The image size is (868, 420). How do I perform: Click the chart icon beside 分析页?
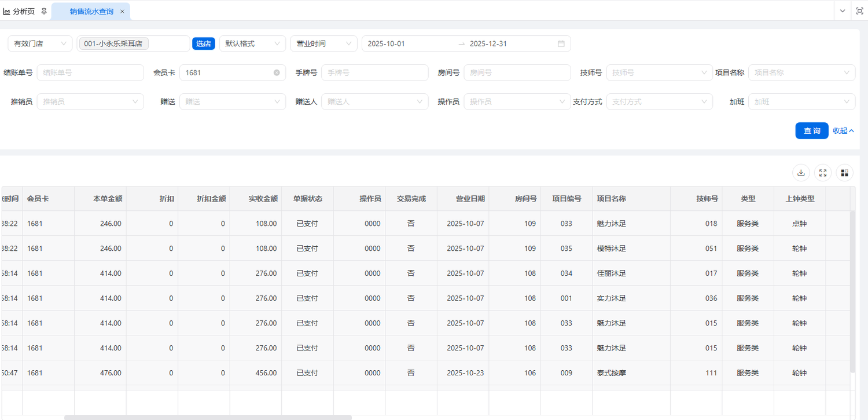click(x=8, y=10)
